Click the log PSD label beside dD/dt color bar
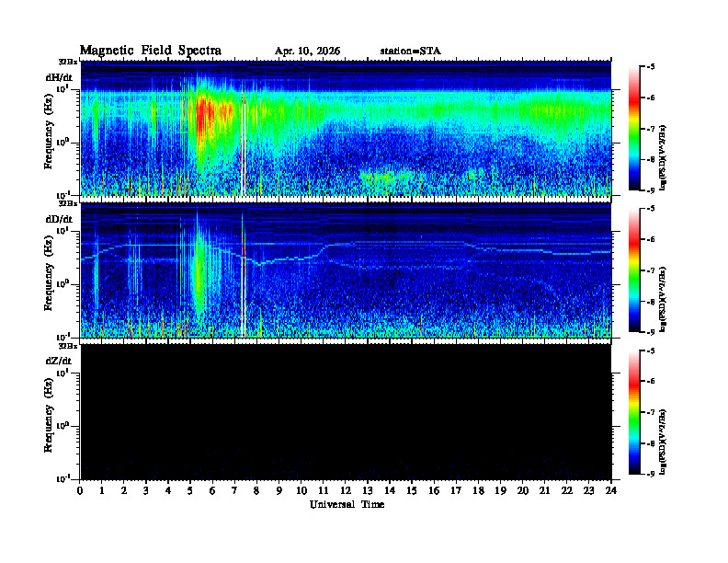Viewport: 728px width, 563px height. [x=664, y=300]
